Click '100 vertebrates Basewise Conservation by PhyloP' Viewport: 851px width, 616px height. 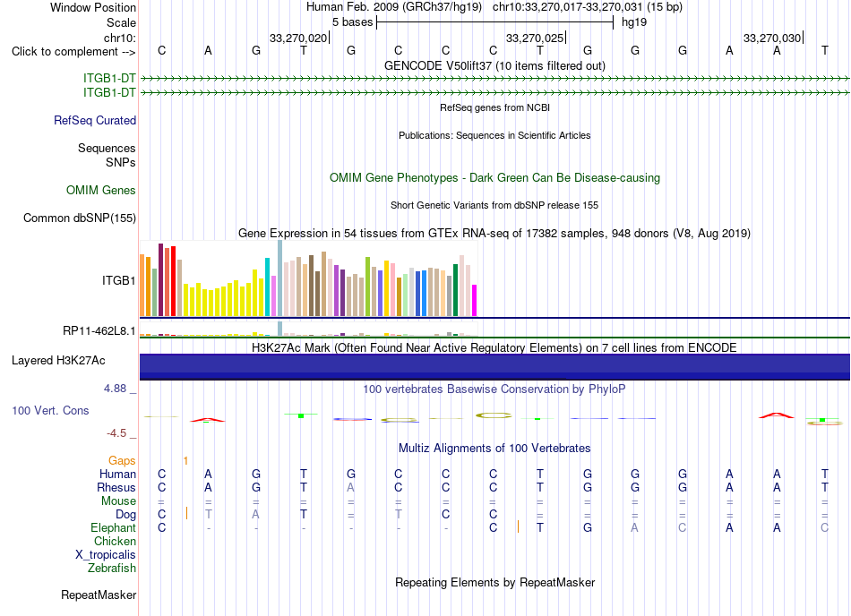494,389
